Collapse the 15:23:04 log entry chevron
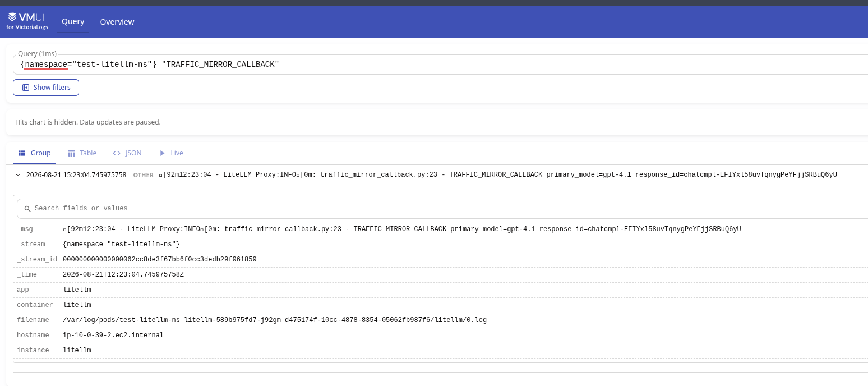This screenshot has height=386, width=868. [18, 175]
